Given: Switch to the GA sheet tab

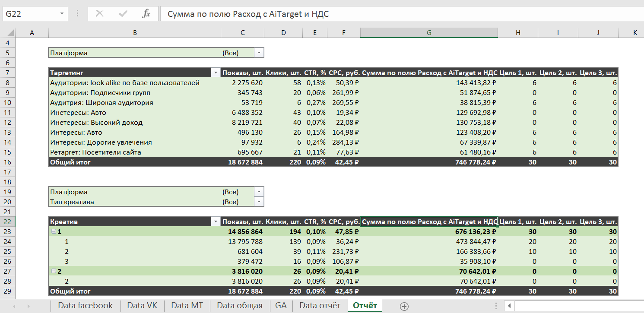Looking at the screenshot, I should click(x=281, y=306).
